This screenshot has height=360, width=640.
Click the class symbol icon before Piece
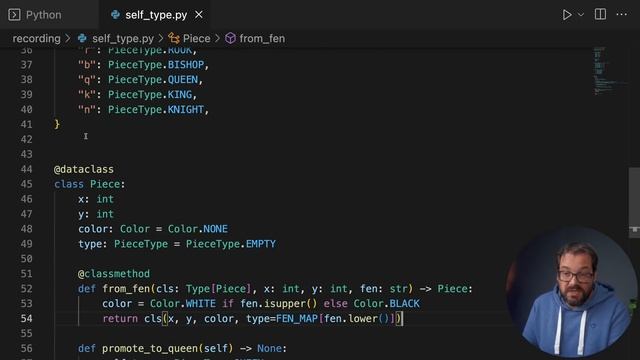174,38
